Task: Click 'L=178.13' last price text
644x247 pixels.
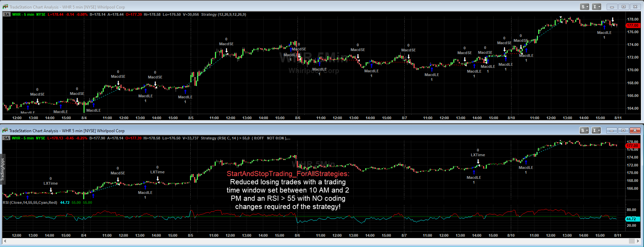Action: [x=55, y=138]
